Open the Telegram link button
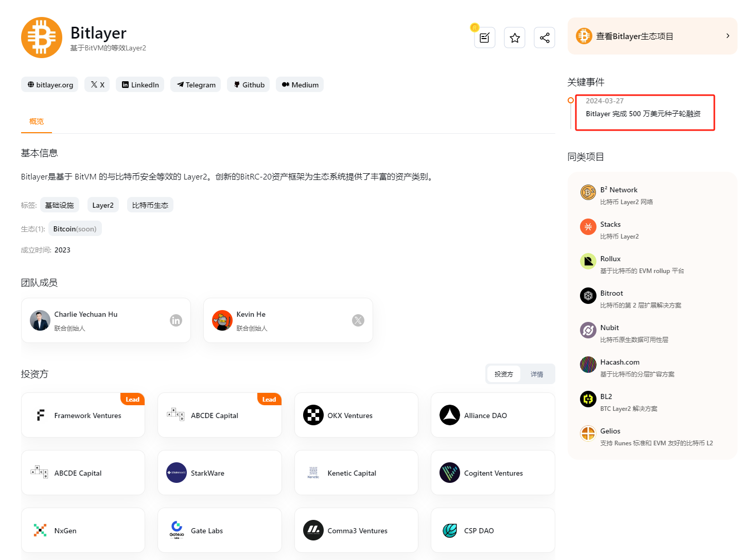 tap(196, 85)
